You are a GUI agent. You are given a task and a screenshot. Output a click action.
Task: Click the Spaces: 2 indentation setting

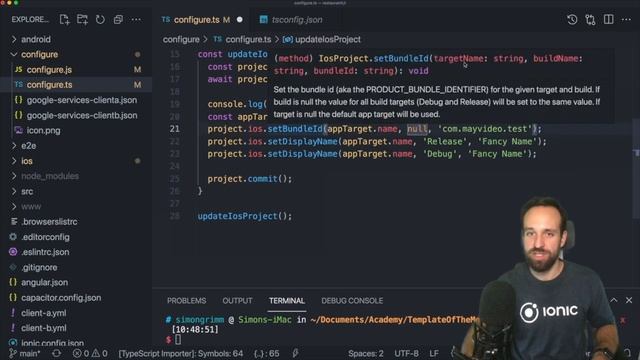coord(366,353)
